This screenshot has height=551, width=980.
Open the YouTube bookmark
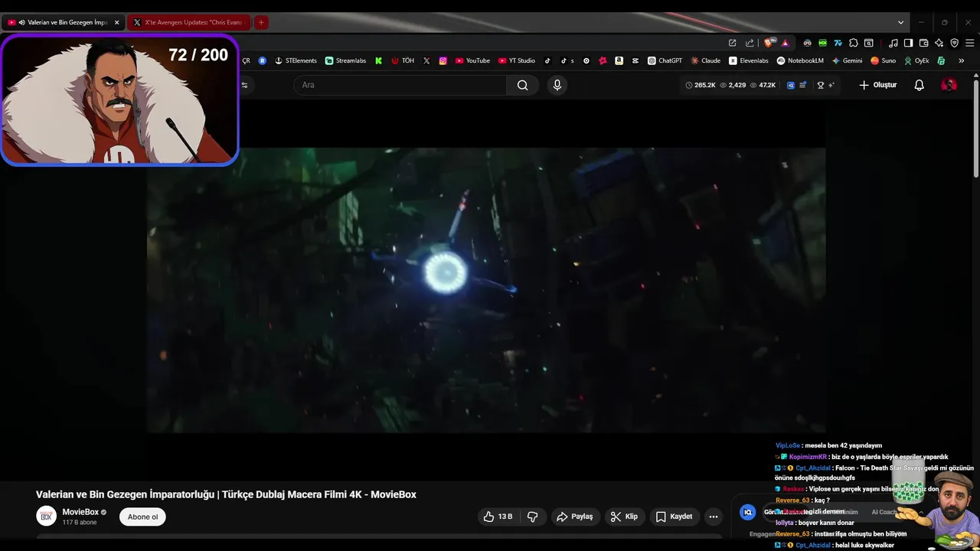[472, 60]
